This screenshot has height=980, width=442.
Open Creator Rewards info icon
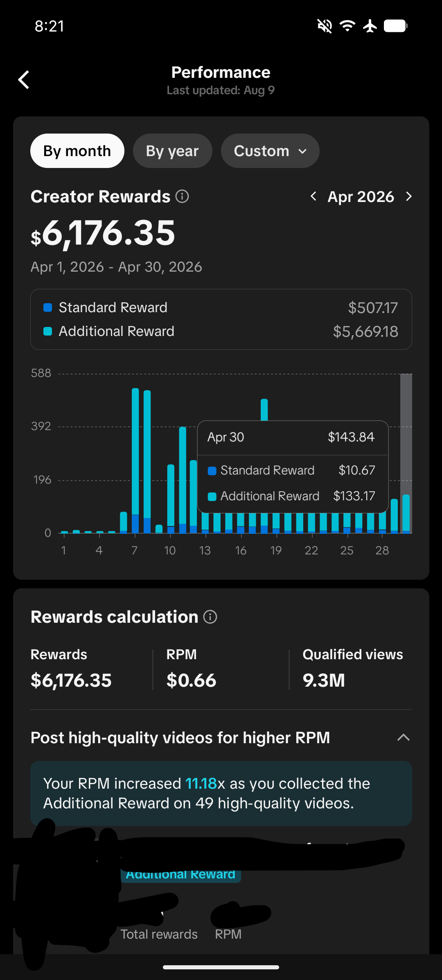click(182, 196)
